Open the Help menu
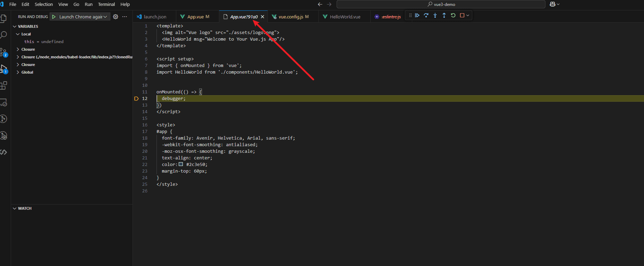The image size is (644, 266). point(125,4)
